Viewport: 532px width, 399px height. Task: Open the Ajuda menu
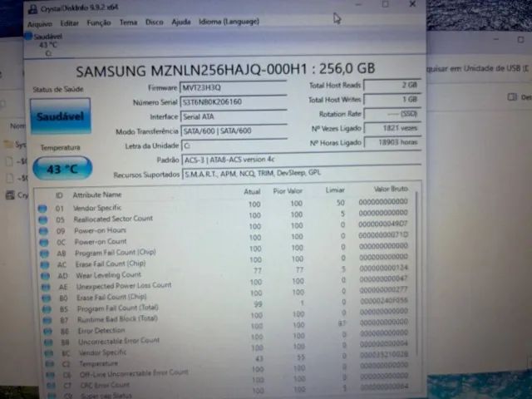[181, 22]
